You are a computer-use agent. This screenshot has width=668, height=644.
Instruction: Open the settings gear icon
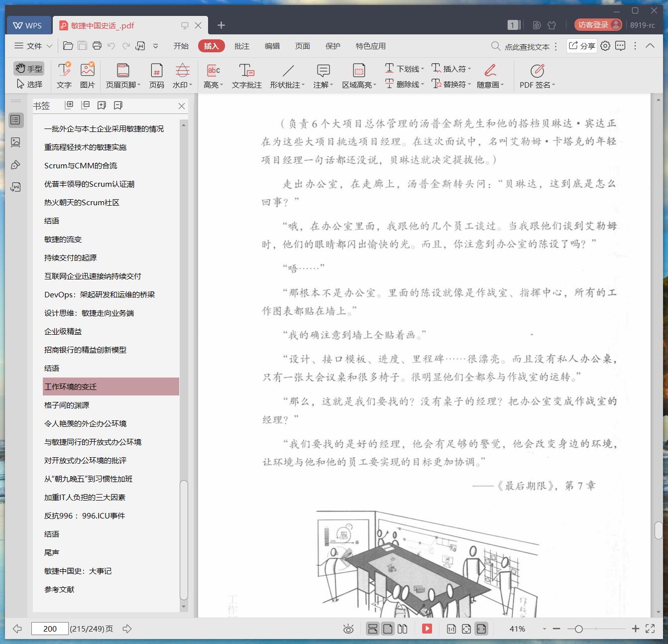[x=605, y=46]
